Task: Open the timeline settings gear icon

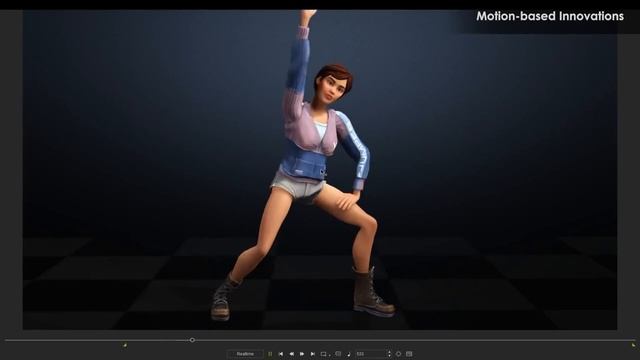Action: 398,354
